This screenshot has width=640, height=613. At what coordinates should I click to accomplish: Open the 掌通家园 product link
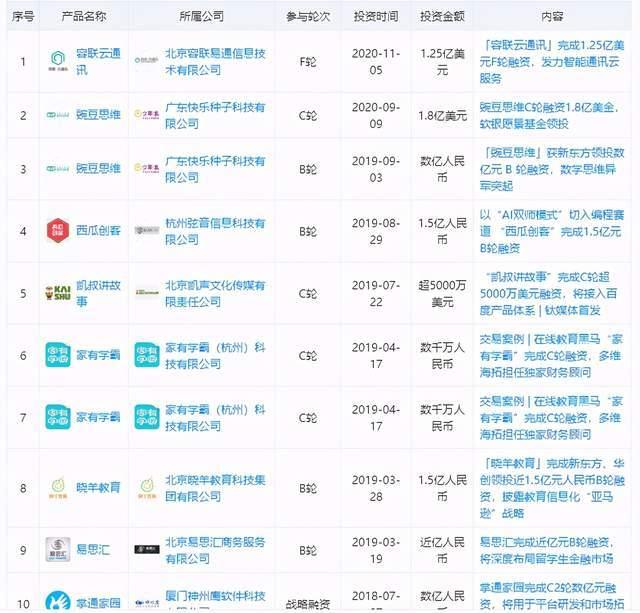98,603
